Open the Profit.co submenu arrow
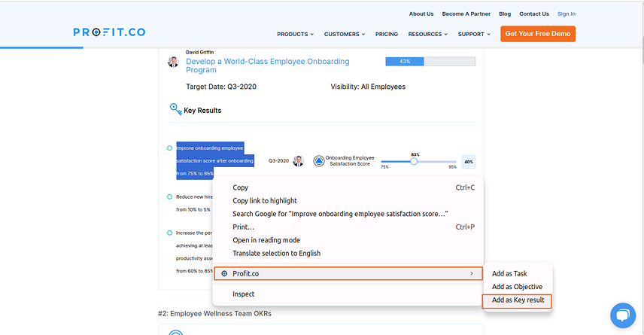This screenshot has height=335, width=644. point(472,274)
